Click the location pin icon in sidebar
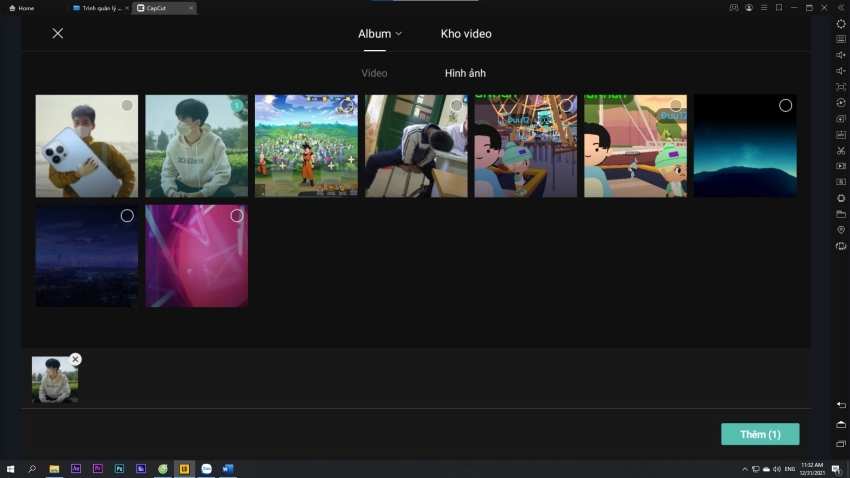This screenshot has height=478, width=850. (x=841, y=230)
